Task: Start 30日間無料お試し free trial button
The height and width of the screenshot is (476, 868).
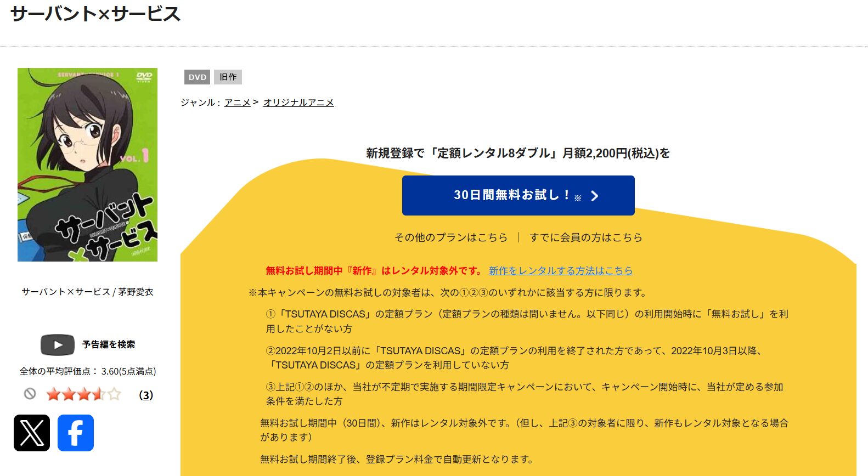Action: pyautogui.click(x=518, y=195)
